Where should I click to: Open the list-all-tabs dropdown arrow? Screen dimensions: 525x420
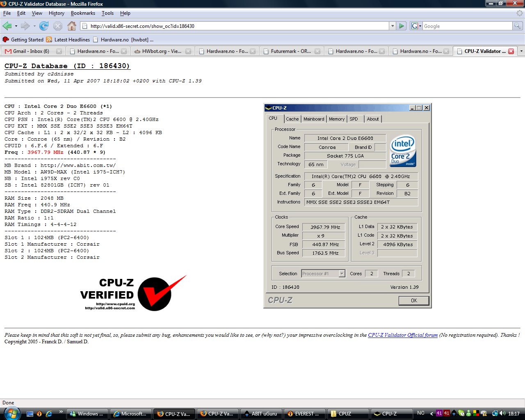[521, 51]
